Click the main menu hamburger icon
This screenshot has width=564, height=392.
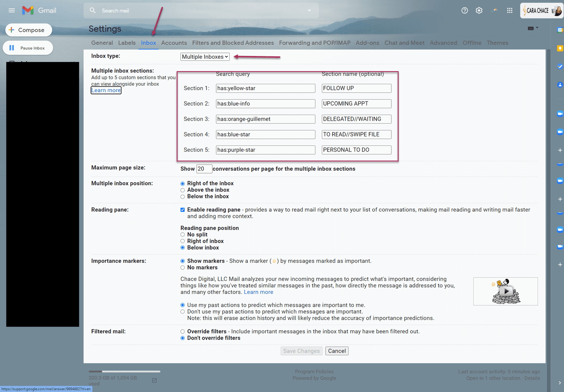(11, 10)
